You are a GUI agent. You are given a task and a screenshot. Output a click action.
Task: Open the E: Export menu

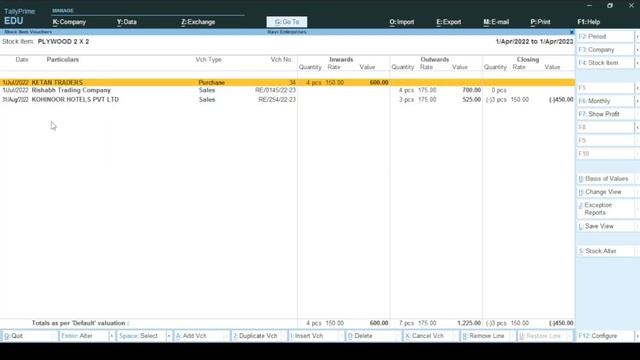pyautogui.click(x=449, y=22)
